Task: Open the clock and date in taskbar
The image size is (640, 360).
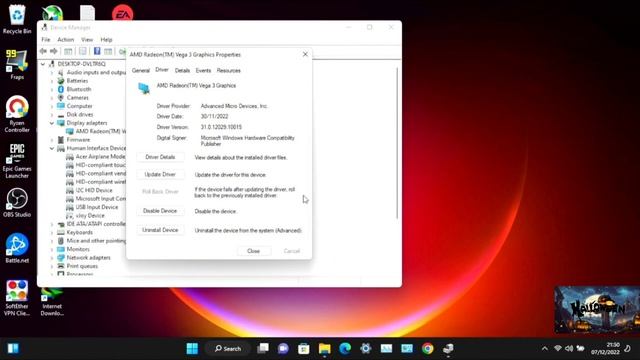Action: pos(605,348)
